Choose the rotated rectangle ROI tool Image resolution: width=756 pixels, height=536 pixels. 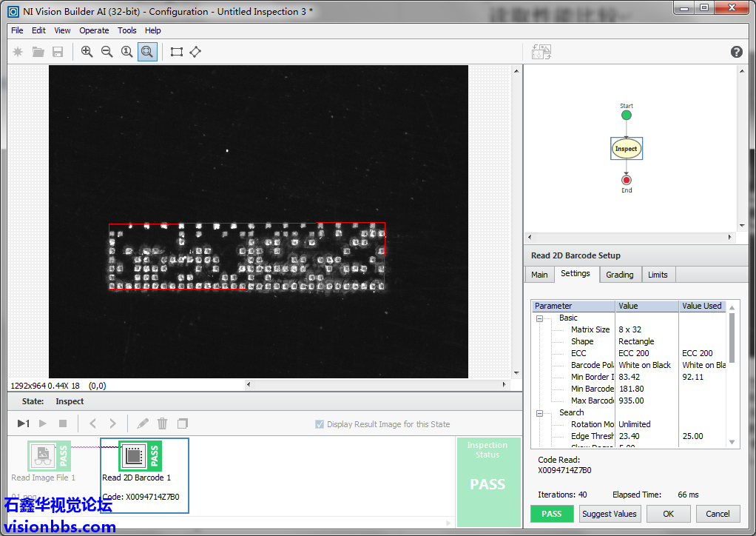(x=195, y=52)
